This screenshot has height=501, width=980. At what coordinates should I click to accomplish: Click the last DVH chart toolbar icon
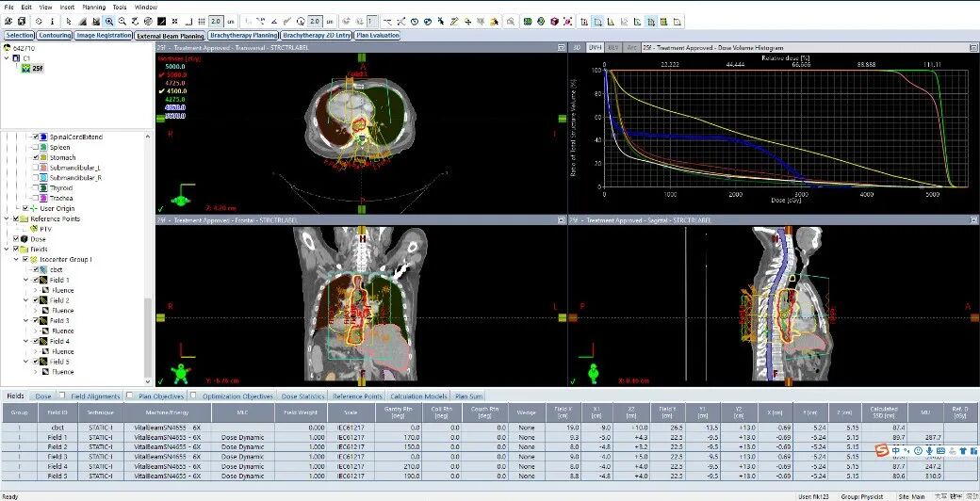[677, 22]
